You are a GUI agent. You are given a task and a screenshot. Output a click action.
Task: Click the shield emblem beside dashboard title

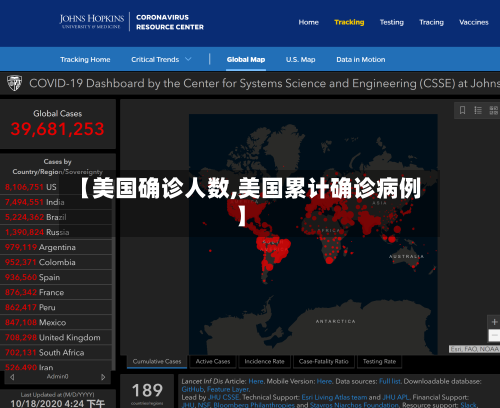coord(14,83)
